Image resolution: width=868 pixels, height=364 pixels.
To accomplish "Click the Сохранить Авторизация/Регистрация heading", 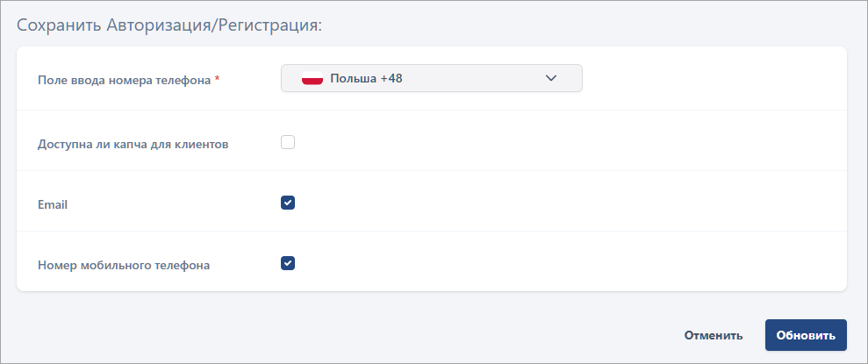I will [169, 25].
